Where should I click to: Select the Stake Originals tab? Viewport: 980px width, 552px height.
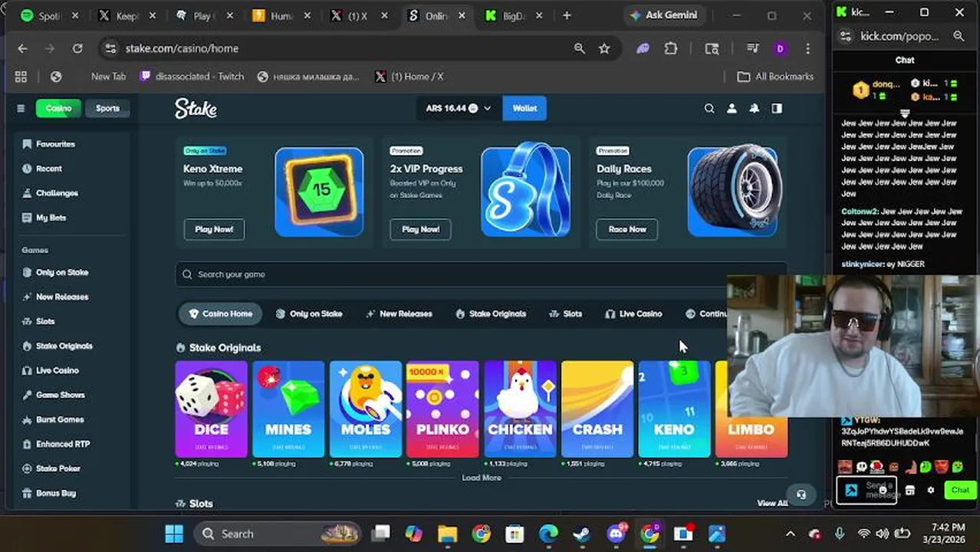tap(490, 314)
